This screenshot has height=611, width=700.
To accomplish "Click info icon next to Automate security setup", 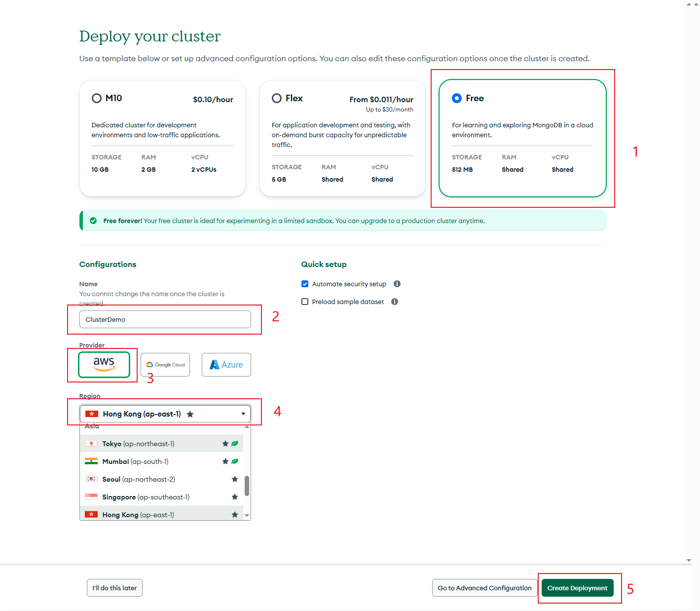I will 397,284.
